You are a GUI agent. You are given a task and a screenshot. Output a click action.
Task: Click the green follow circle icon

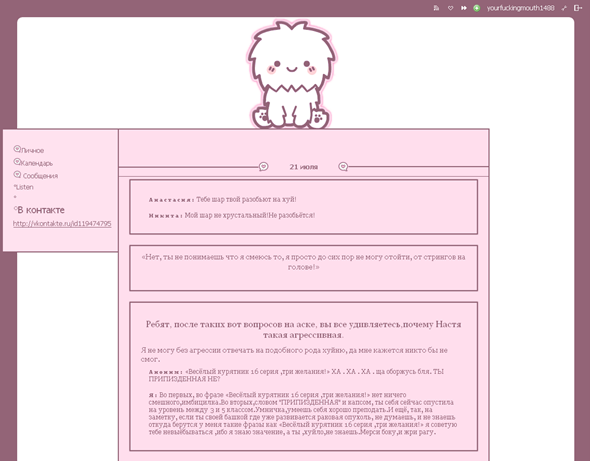pos(476,8)
